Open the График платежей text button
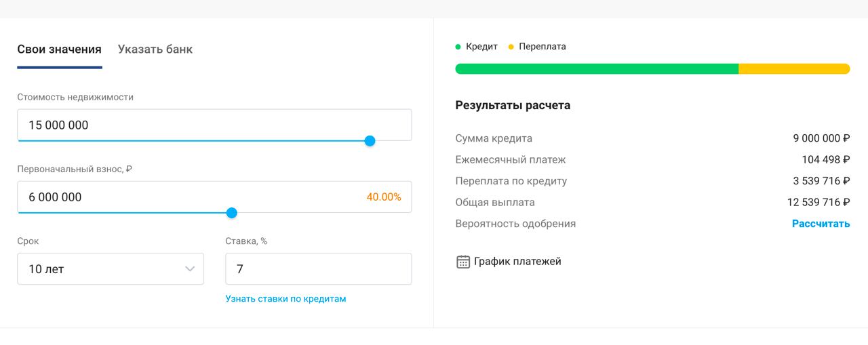 point(517,262)
